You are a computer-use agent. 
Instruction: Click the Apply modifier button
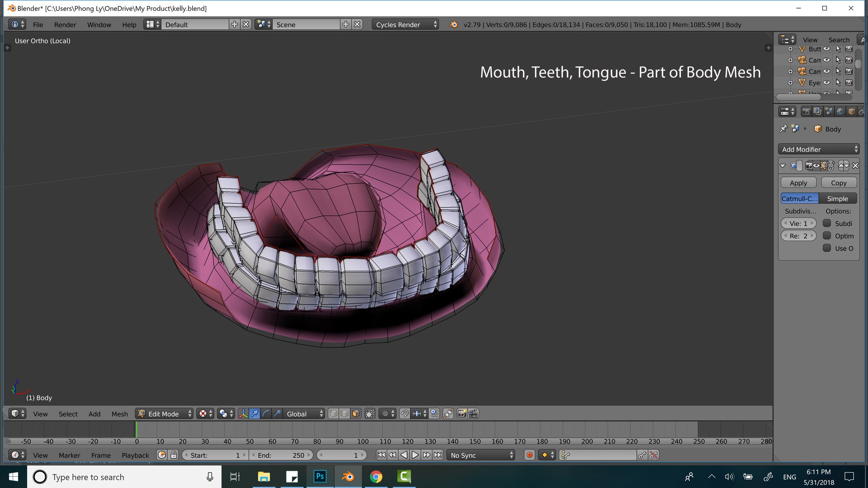[798, 183]
